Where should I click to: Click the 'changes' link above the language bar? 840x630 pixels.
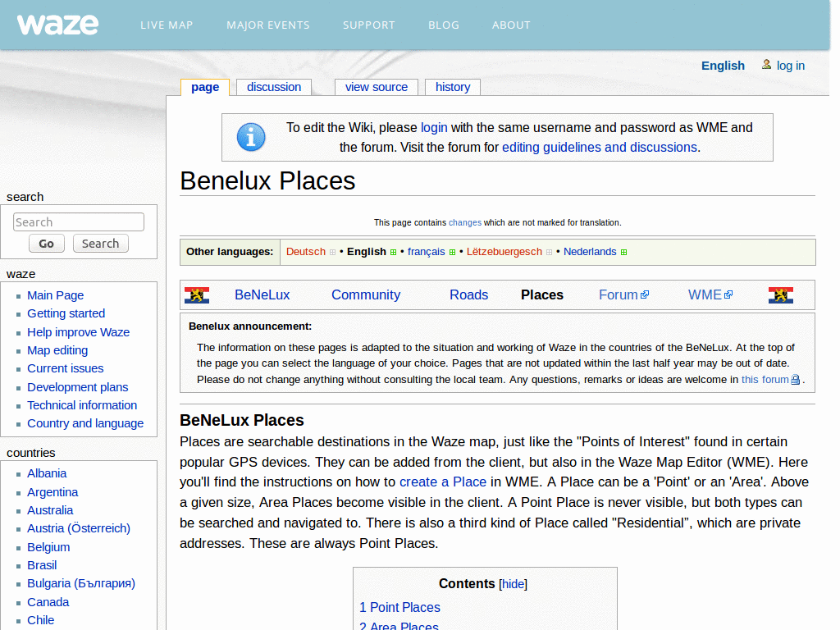[465, 222]
